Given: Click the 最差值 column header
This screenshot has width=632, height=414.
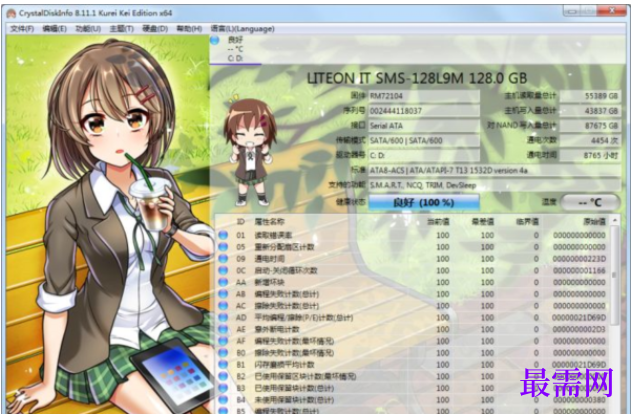Looking at the screenshot, I should (483, 222).
